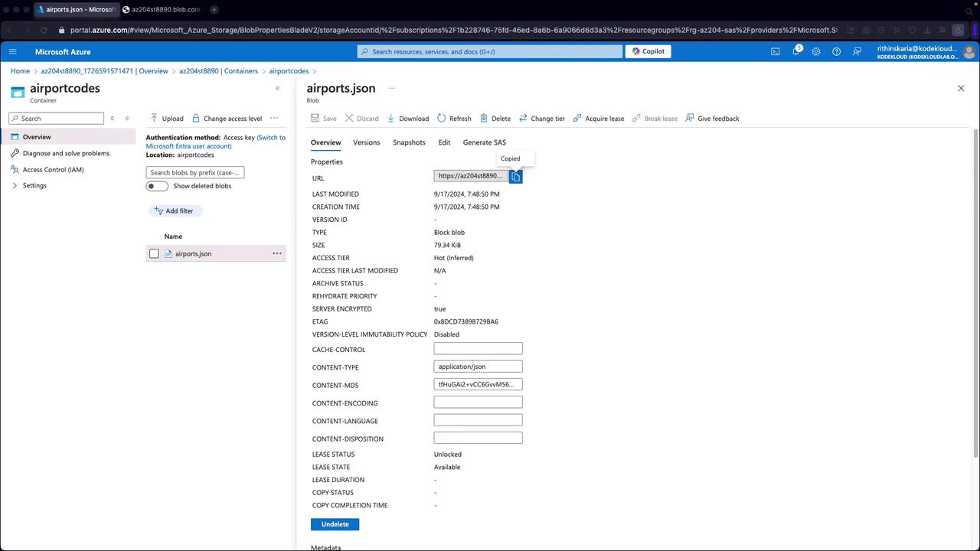Open az204st8890 Containers breadcrumb
Image resolution: width=980 pixels, height=551 pixels.
(218, 71)
